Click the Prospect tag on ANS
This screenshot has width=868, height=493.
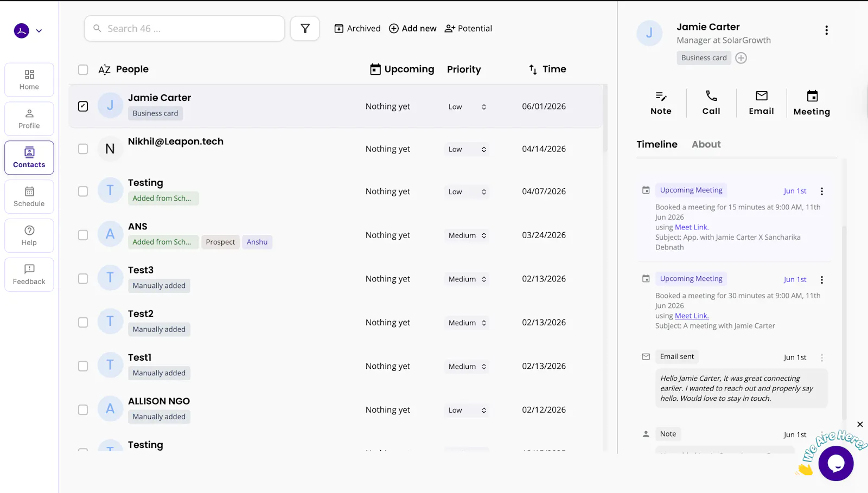[220, 242]
